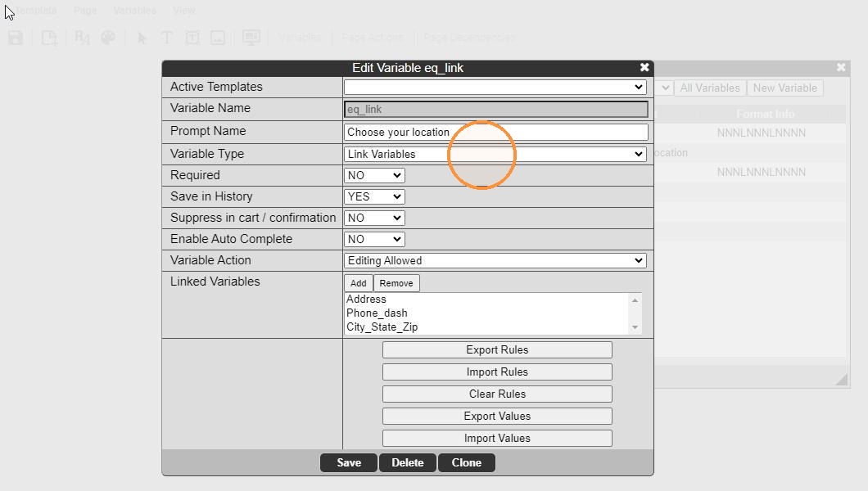Viewport: 868px width, 491px height.
Task: Click the Export Values button
Action: point(497,417)
